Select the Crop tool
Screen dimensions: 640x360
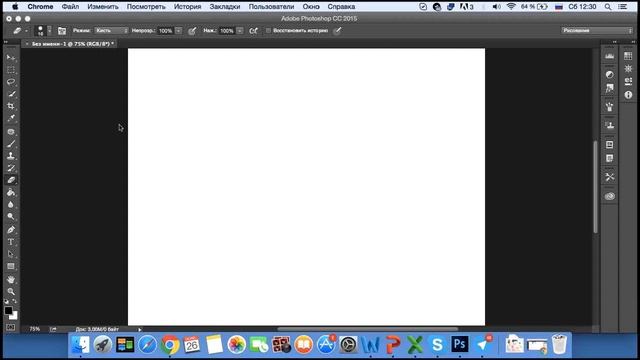[11, 106]
